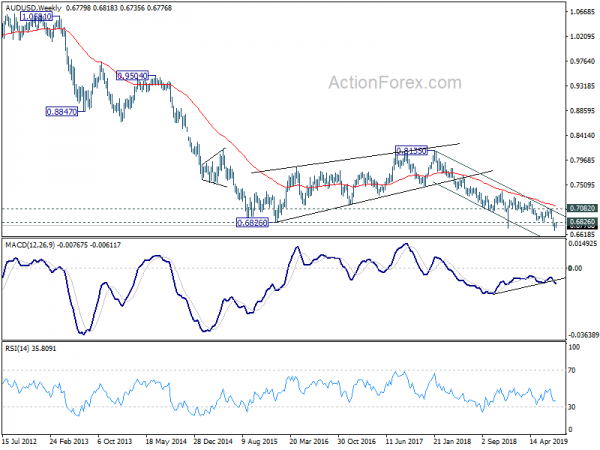This screenshot has height=450, width=600.
Task: Select the 0.95040 price label
Action: coord(132,76)
